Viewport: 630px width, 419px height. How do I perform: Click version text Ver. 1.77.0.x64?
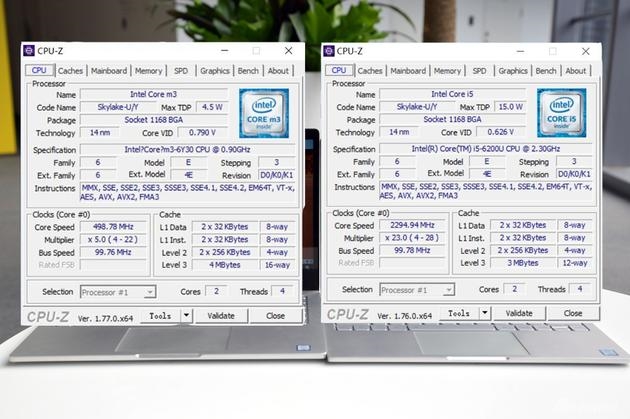(105, 319)
